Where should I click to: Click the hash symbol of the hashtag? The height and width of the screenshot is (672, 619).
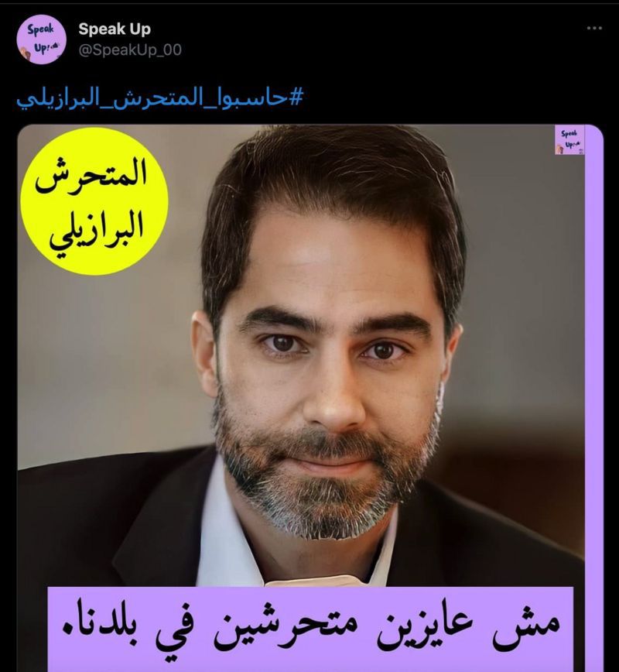coord(296,98)
